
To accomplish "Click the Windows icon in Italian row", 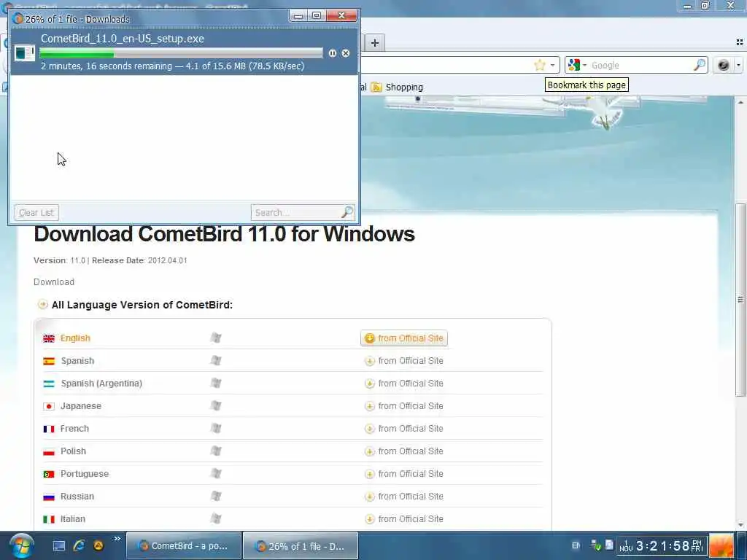I will pyautogui.click(x=216, y=518).
